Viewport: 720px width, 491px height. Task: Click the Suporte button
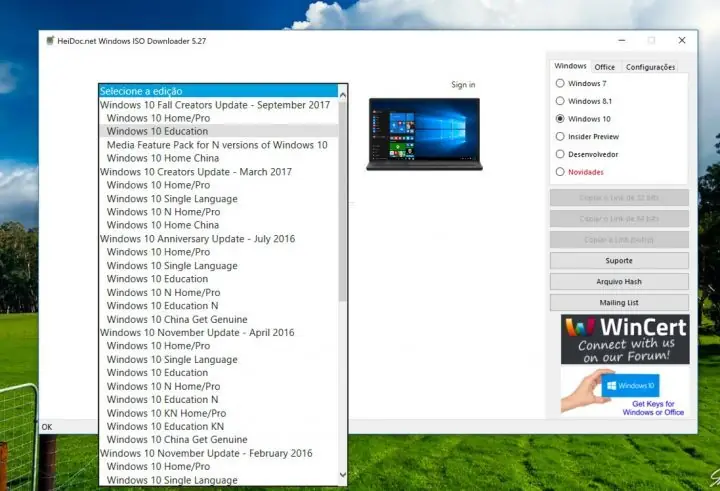[x=619, y=260]
